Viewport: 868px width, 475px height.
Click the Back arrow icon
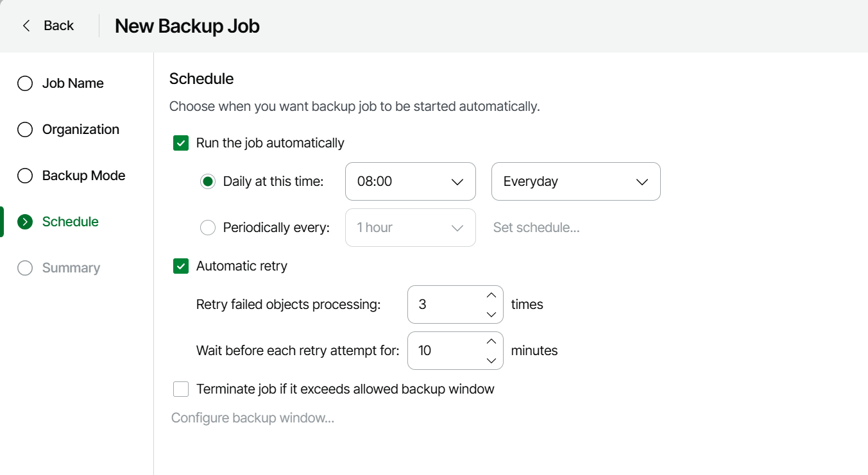(26, 26)
